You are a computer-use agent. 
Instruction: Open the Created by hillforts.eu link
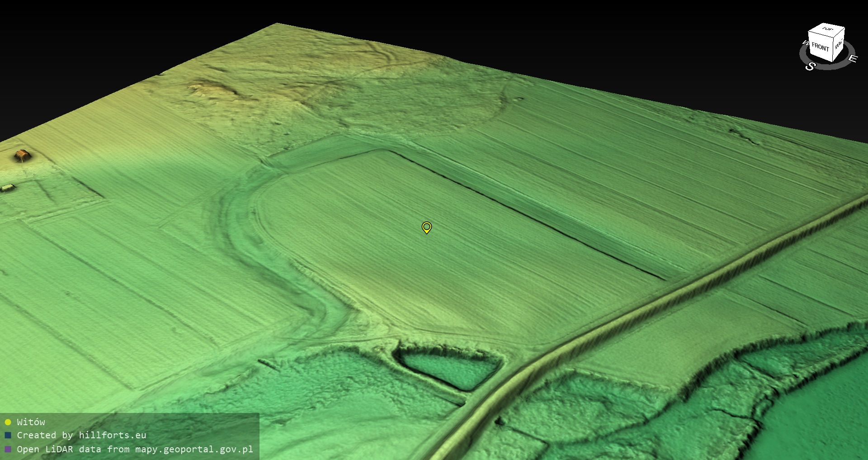click(x=81, y=435)
